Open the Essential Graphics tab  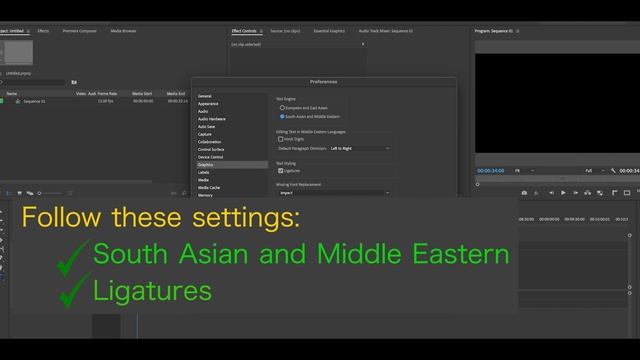(x=329, y=31)
